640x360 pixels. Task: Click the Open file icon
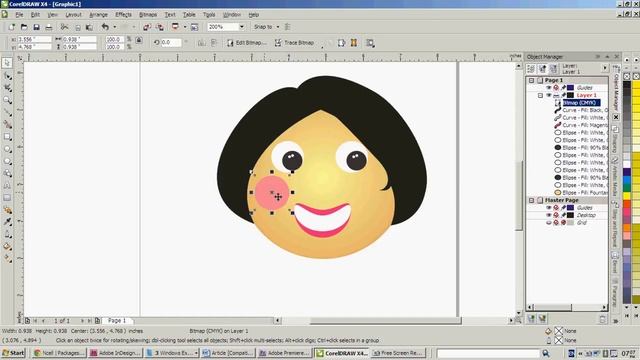click(24, 27)
